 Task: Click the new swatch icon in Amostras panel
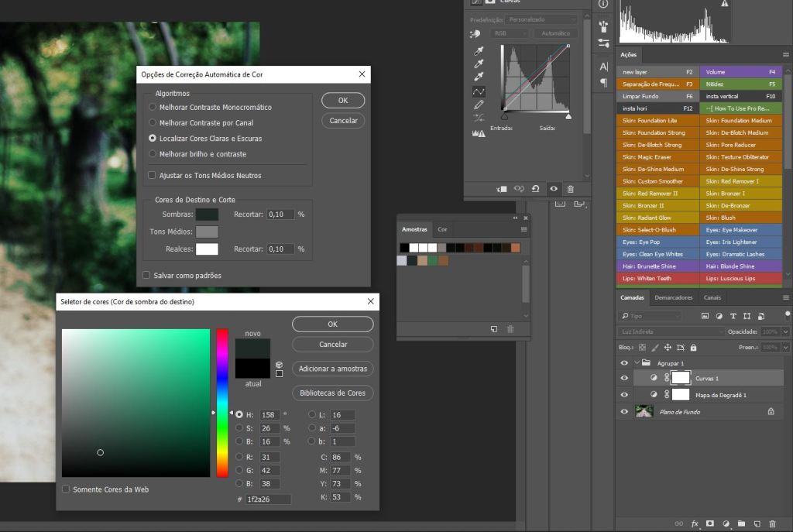494,329
